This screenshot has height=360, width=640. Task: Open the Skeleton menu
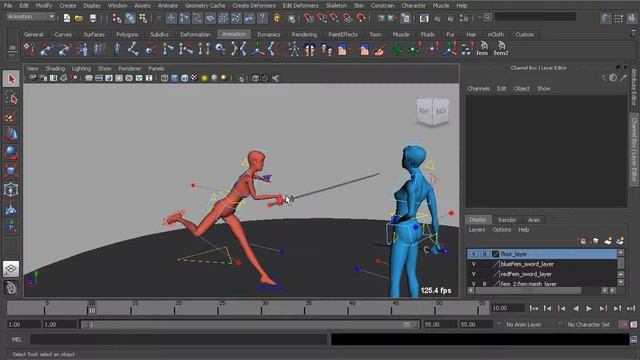pyautogui.click(x=336, y=6)
